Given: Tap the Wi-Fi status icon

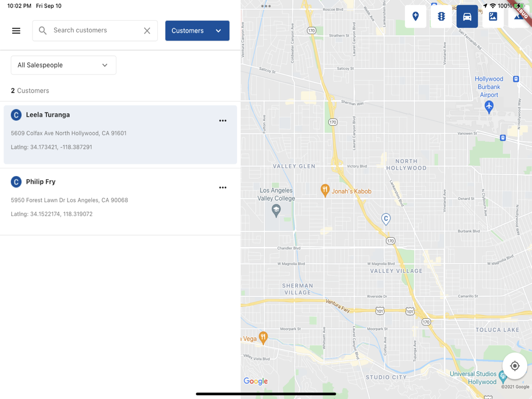Looking at the screenshot, I should pos(493,6).
